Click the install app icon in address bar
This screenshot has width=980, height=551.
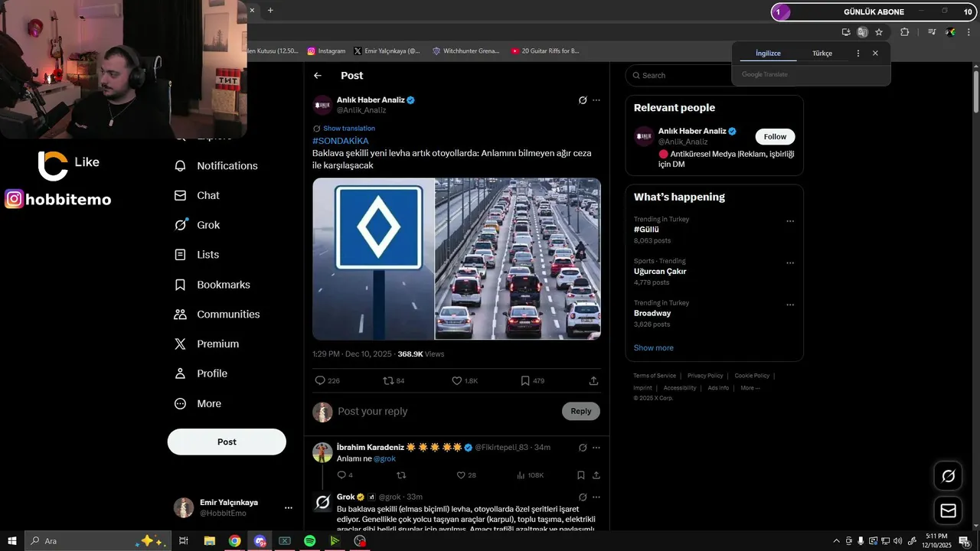tap(846, 32)
